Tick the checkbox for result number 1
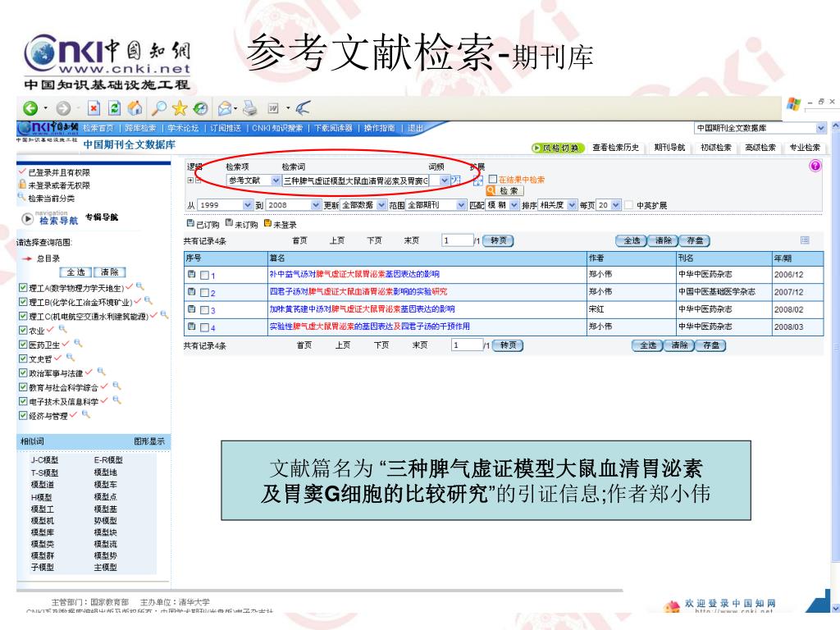 coord(204,276)
